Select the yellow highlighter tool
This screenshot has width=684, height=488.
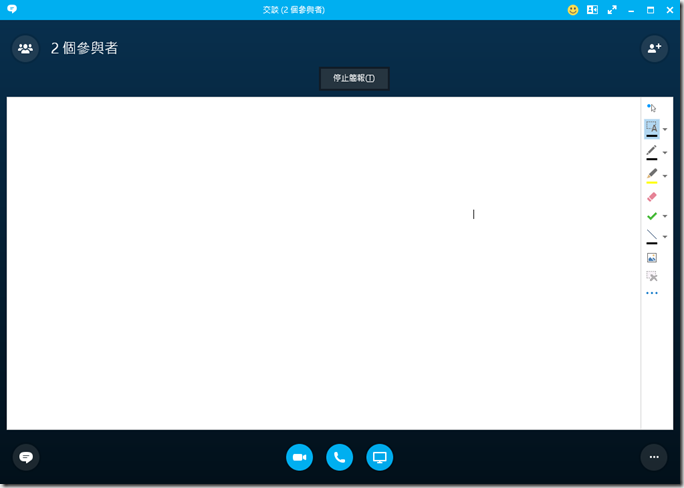click(651, 174)
